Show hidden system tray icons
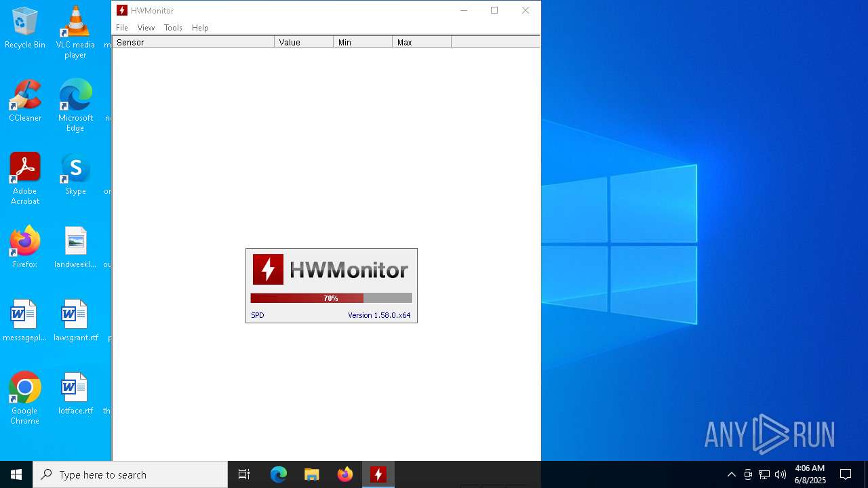 tap(731, 474)
